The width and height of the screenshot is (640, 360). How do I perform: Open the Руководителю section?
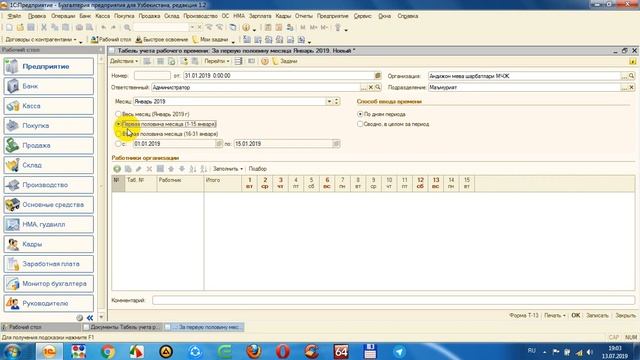pos(49,303)
